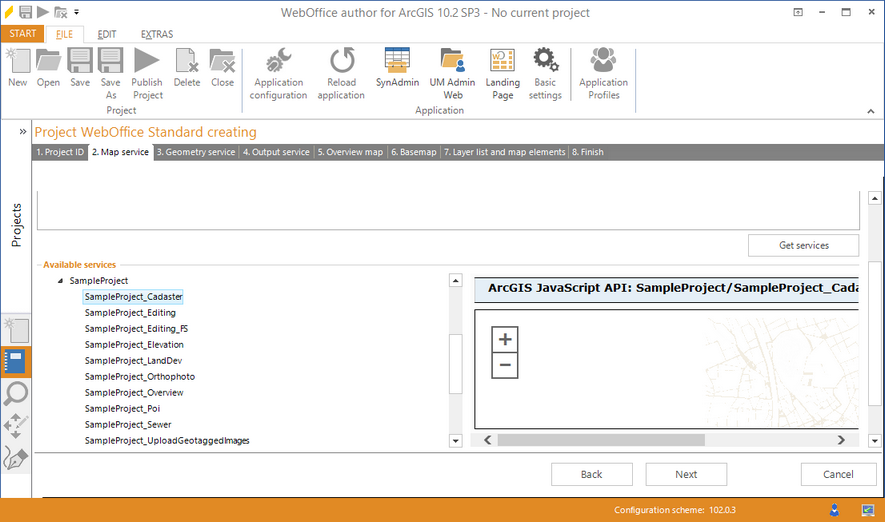
Task: Click the pen nib sidebar icon
Action: click(15, 458)
